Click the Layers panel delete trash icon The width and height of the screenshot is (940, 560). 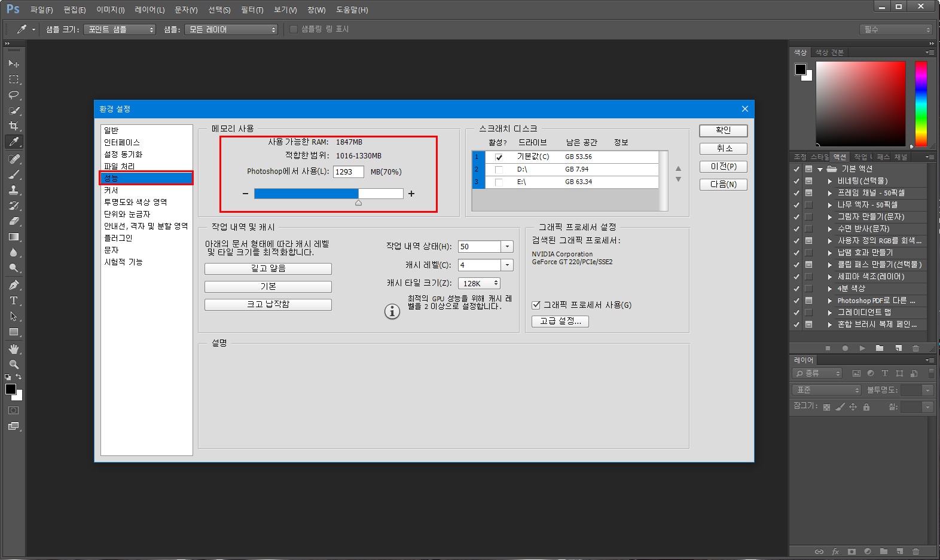915,552
